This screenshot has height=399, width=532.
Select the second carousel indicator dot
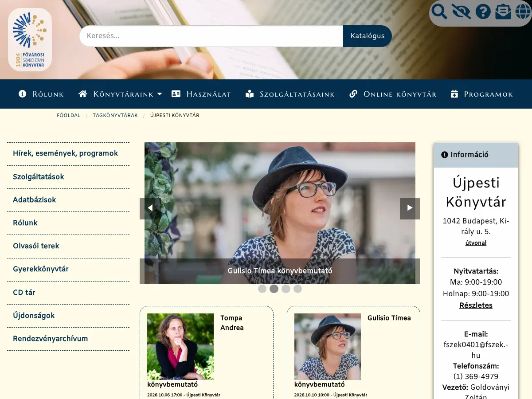(x=274, y=289)
